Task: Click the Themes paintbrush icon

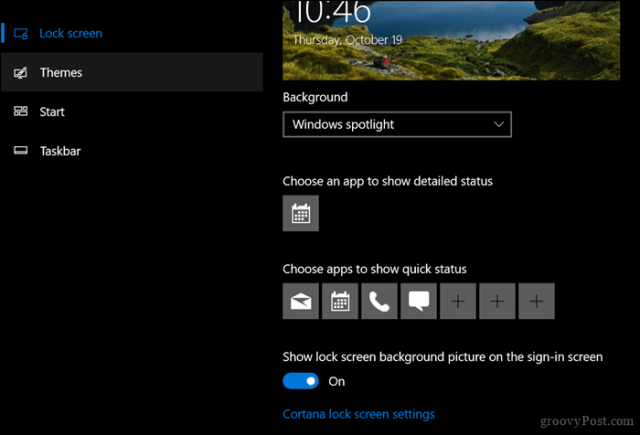Action: click(21, 73)
